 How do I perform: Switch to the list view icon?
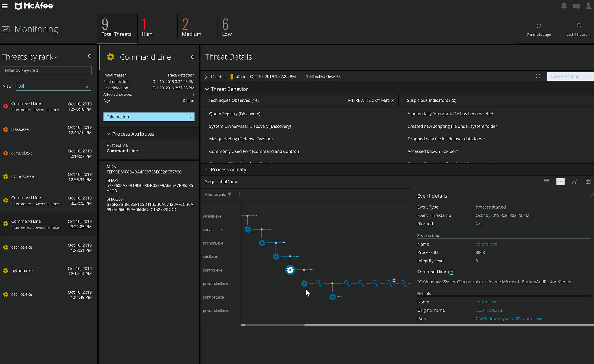[546, 181]
